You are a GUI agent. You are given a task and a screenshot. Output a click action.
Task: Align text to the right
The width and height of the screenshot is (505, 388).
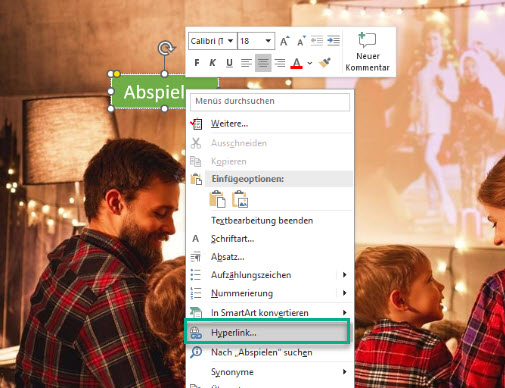point(280,63)
